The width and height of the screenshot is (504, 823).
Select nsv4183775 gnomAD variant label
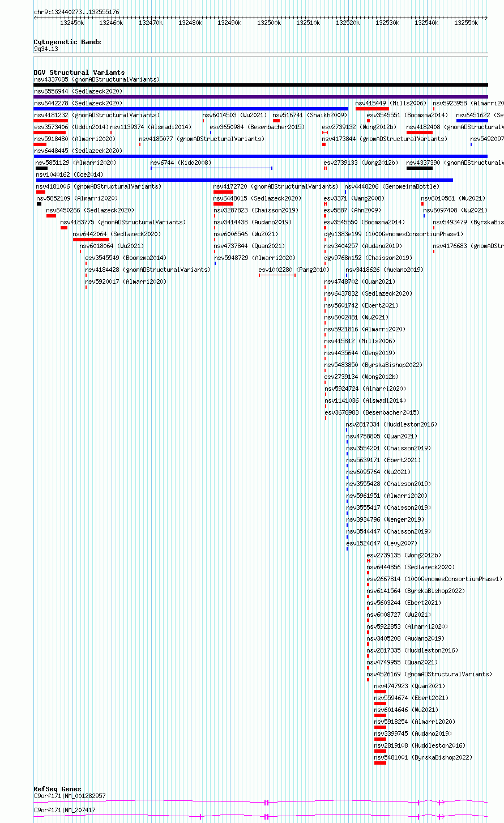[x=123, y=222]
